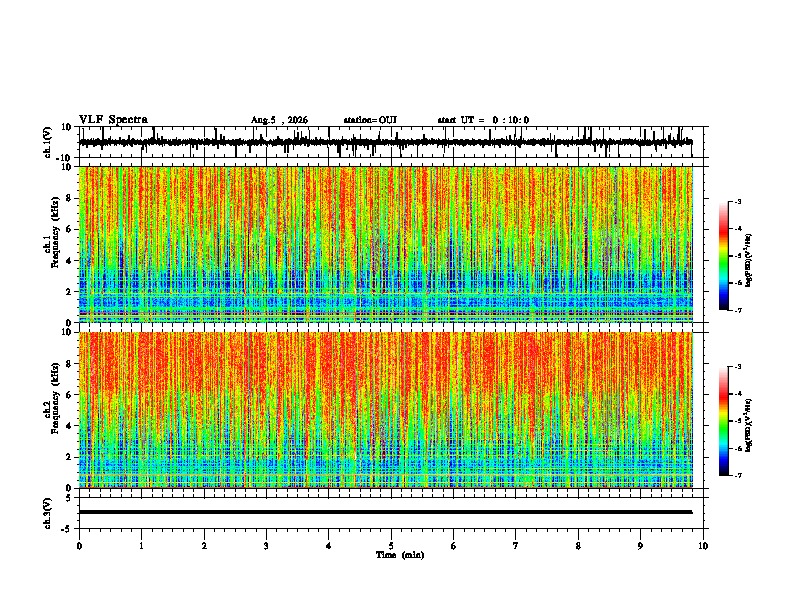The image size is (792, 612).
Task: Click tick label "3" on the time axis
Action: 266,546
